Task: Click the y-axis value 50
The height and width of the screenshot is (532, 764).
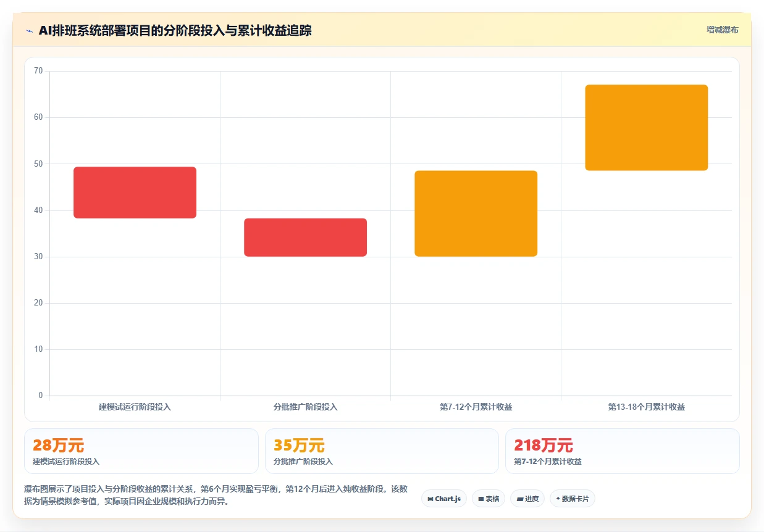Action: pos(38,164)
